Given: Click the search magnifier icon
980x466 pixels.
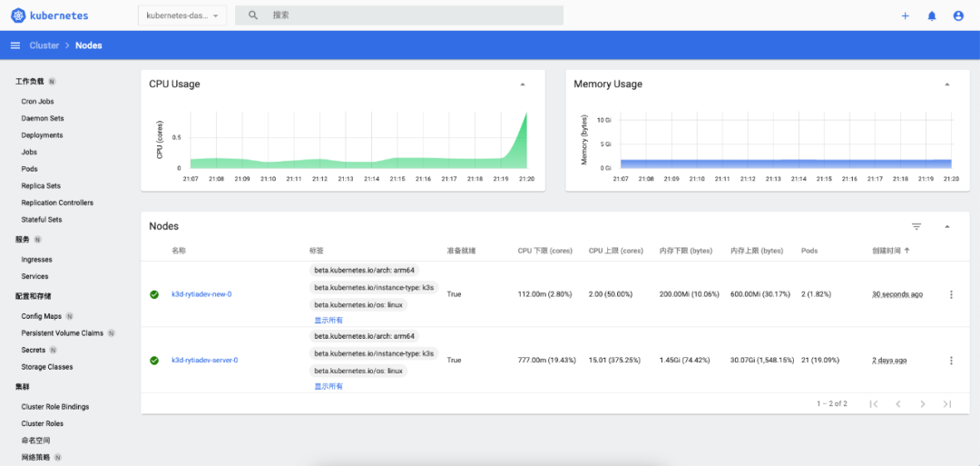Looking at the screenshot, I should tap(253, 15).
